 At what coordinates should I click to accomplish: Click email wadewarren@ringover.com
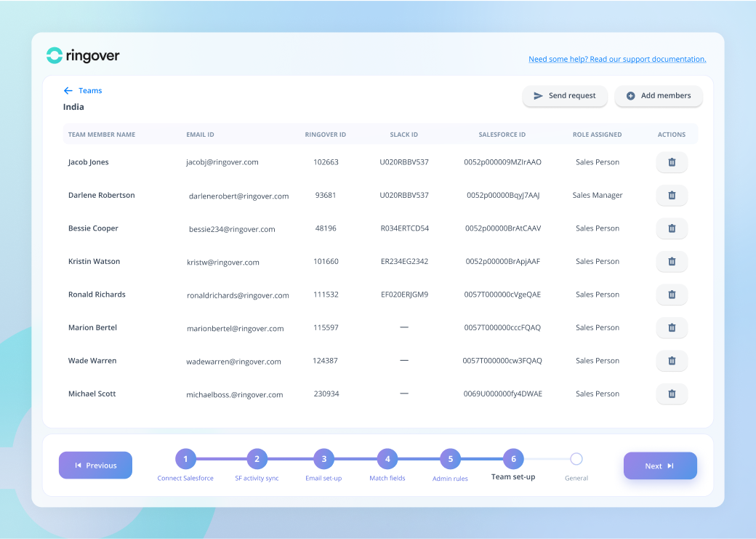233,362
